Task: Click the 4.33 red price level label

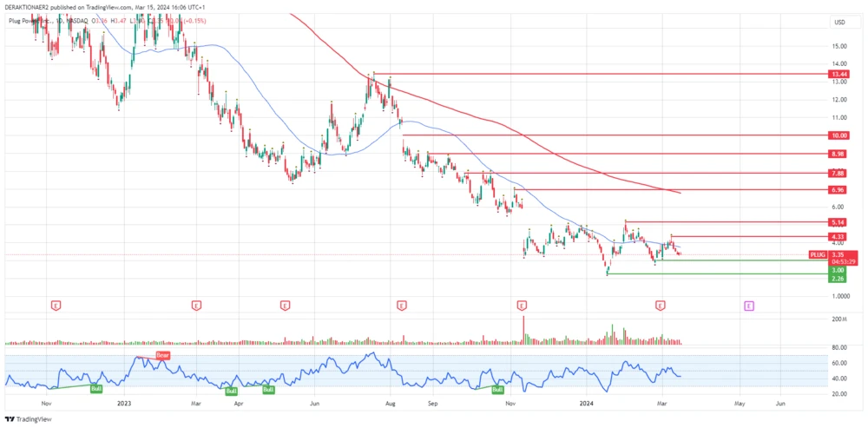Action: click(837, 236)
